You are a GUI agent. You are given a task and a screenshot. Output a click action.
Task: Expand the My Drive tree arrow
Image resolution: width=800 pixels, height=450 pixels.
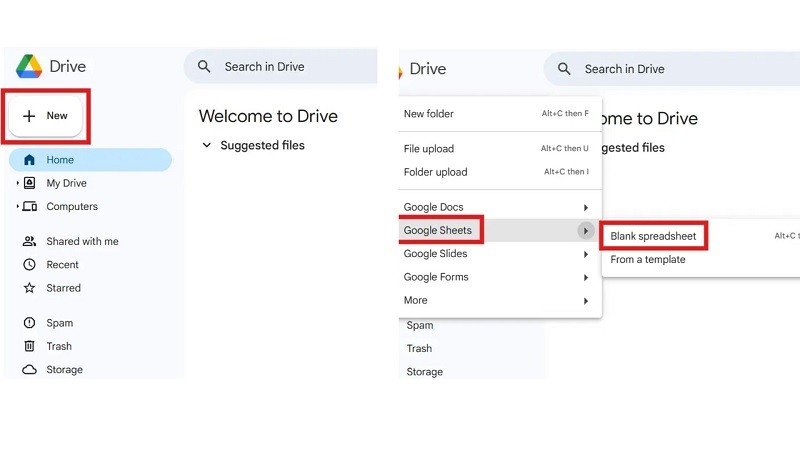pos(17,183)
